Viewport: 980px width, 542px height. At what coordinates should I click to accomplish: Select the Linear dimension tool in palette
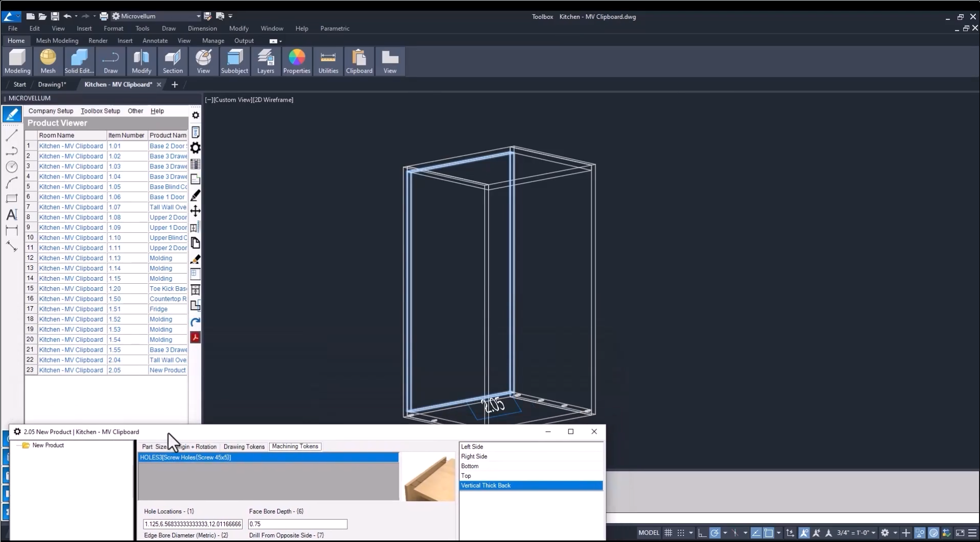pos(11,230)
